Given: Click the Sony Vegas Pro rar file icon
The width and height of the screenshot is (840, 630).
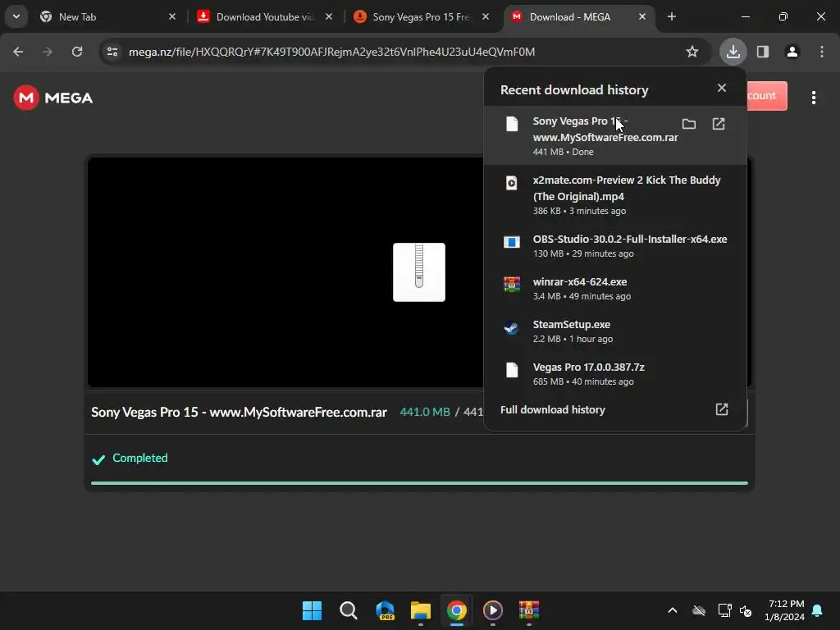Looking at the screenshot, I should [512, 124].
